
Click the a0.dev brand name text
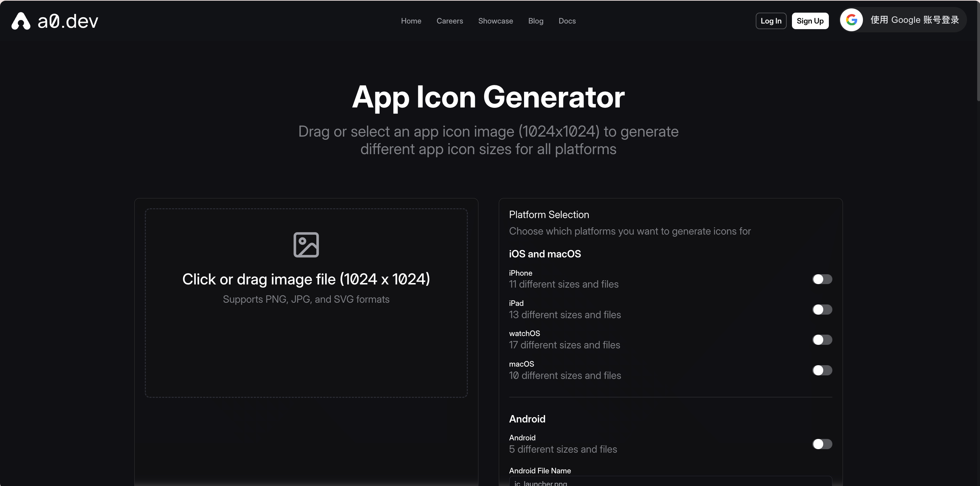click(x=68, y=21)
